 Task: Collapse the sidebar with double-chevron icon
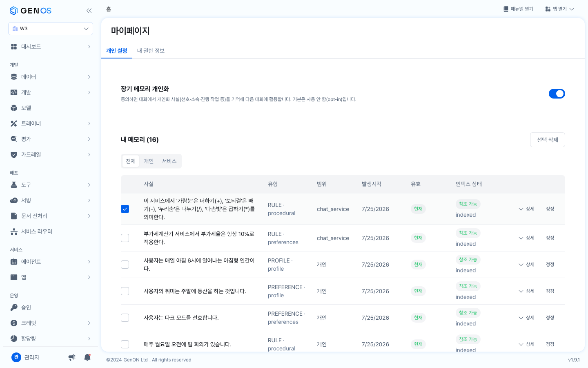(x=89, y=11)
